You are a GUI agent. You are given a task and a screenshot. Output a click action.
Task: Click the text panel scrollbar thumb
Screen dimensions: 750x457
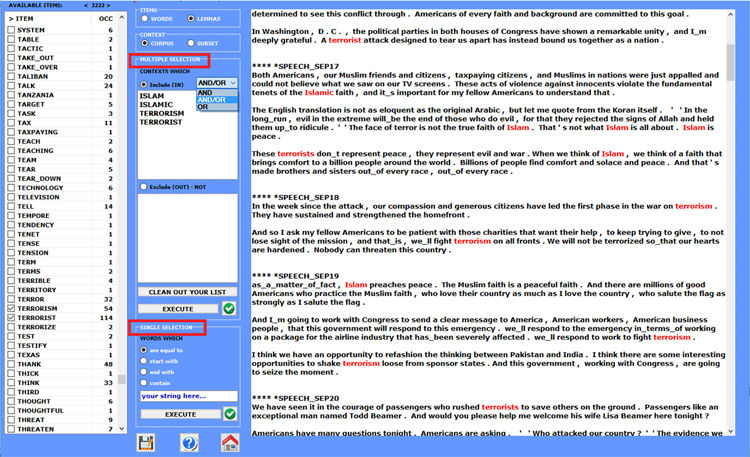click(730, 63)
